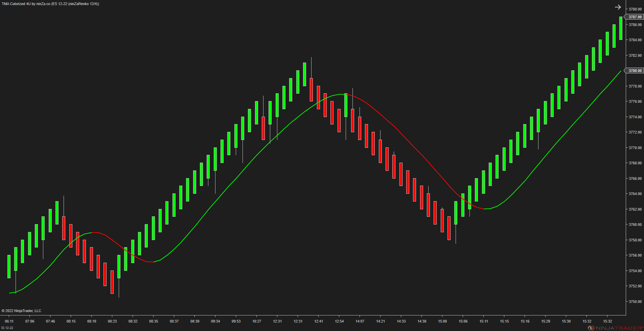The height and width of the screenshot is (331, 644).
Task: Click the right arrow icon above the price axis
Action: pos(617,7)
